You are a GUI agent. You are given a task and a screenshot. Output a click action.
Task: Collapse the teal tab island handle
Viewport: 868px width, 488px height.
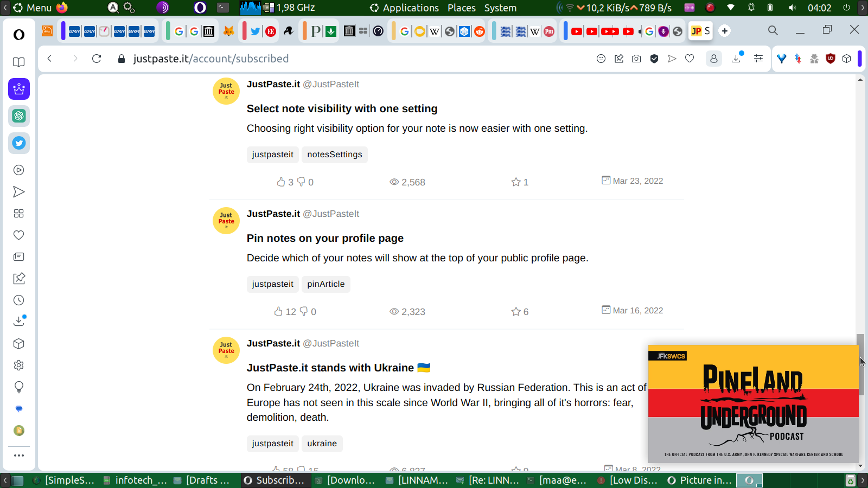[x=494, y=31]
